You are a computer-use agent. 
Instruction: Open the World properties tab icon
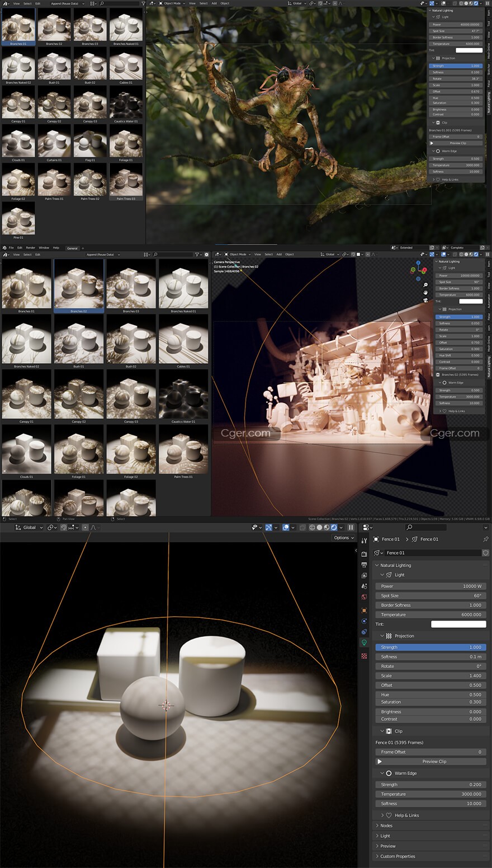point(364,597)
